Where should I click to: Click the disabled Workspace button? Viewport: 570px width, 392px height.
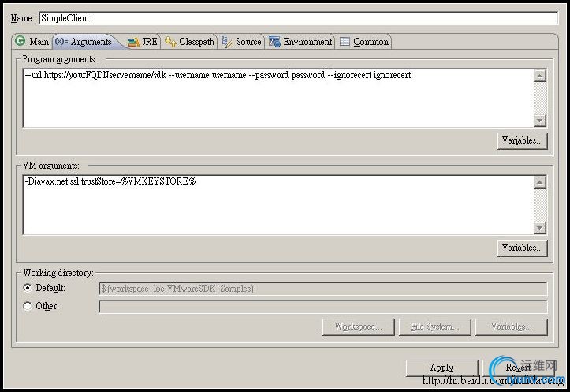click(x=358, y=327)
